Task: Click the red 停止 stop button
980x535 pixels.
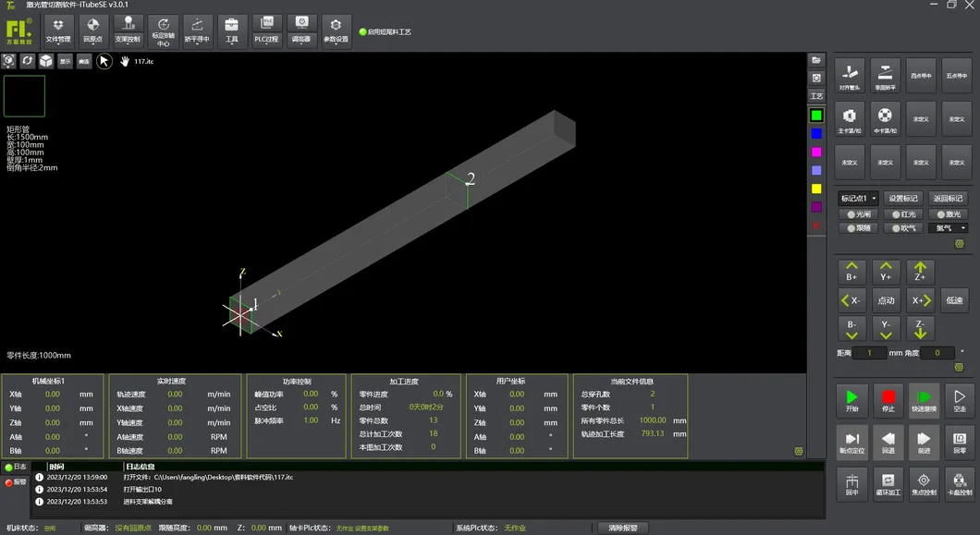Action: pyautogui.click(x=888, y=400)
